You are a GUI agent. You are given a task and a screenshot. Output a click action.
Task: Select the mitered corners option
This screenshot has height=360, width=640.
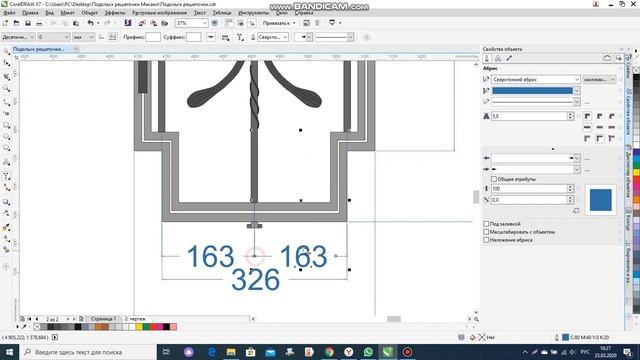(587, 116)
